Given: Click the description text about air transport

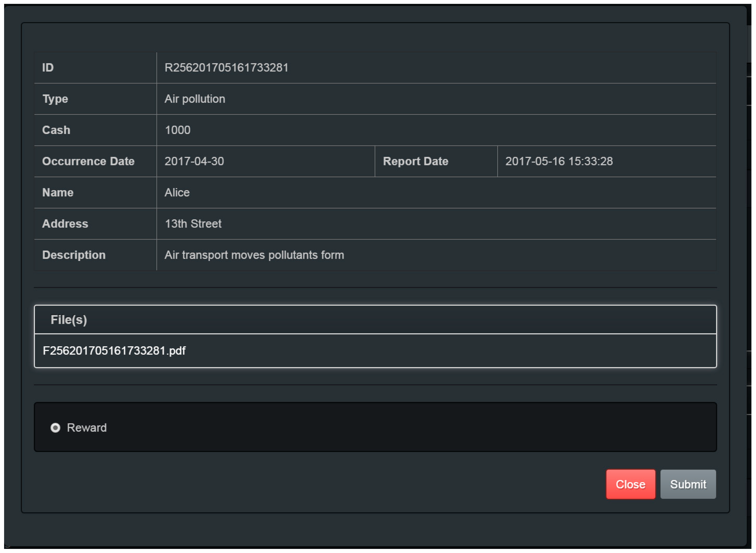Looking at the screenshot, I should [x=254, y=255].
